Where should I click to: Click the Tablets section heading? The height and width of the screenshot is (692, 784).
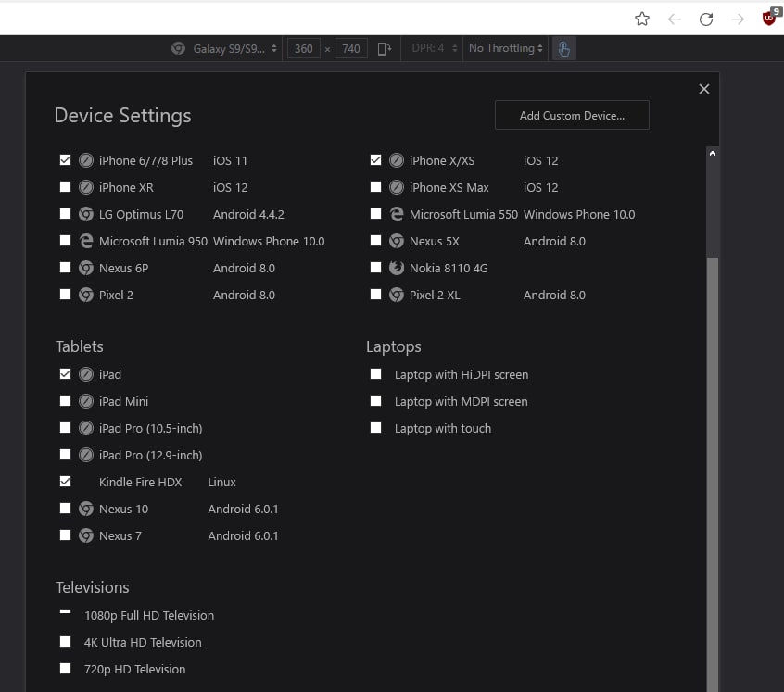tap(79, 346)
